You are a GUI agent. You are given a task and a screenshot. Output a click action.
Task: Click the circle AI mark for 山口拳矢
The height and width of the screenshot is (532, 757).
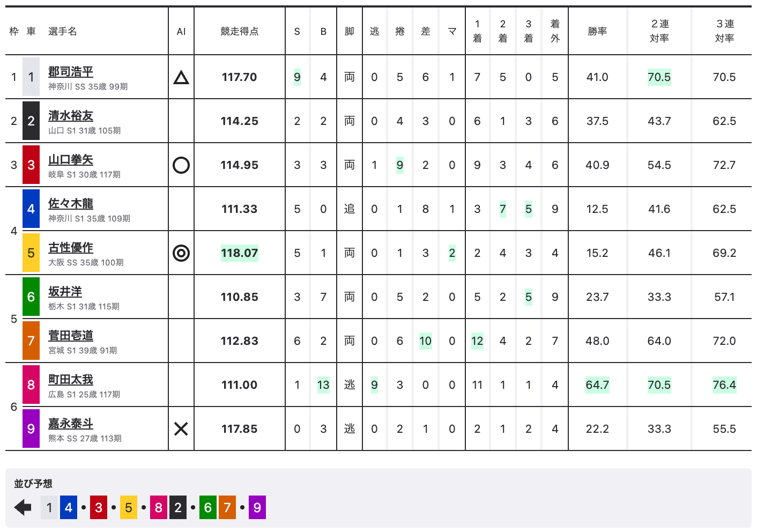[181, 165]
